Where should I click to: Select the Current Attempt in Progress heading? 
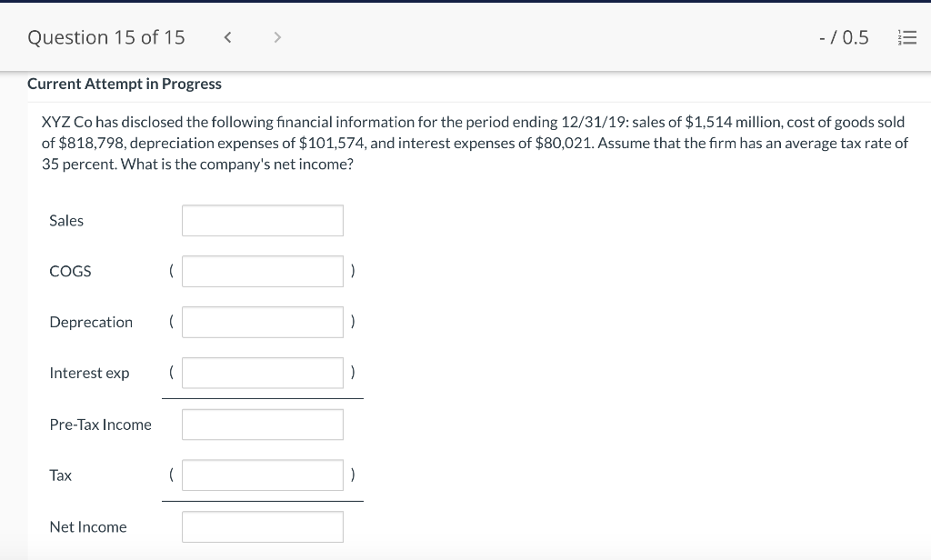pos(125,84)
